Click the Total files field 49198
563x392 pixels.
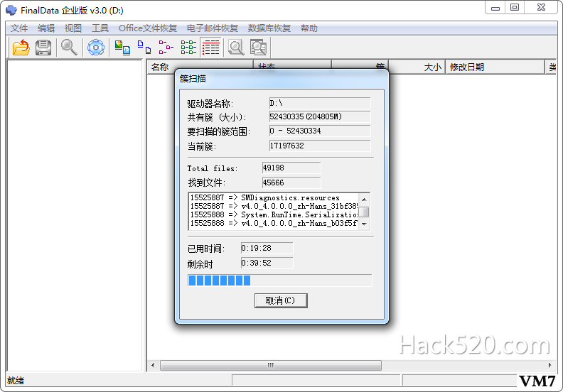(291, 168)
